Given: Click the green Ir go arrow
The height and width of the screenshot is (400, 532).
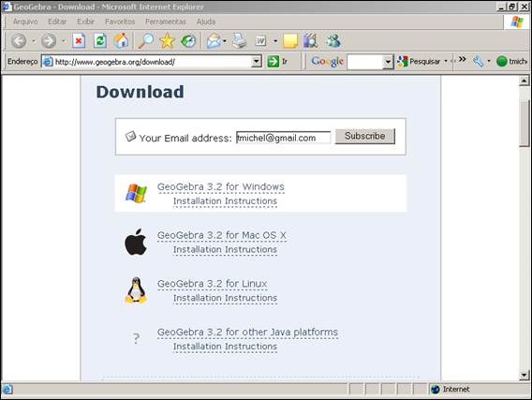Looking at the screenshot, I should pyautogui.click(x=273, y=62).
